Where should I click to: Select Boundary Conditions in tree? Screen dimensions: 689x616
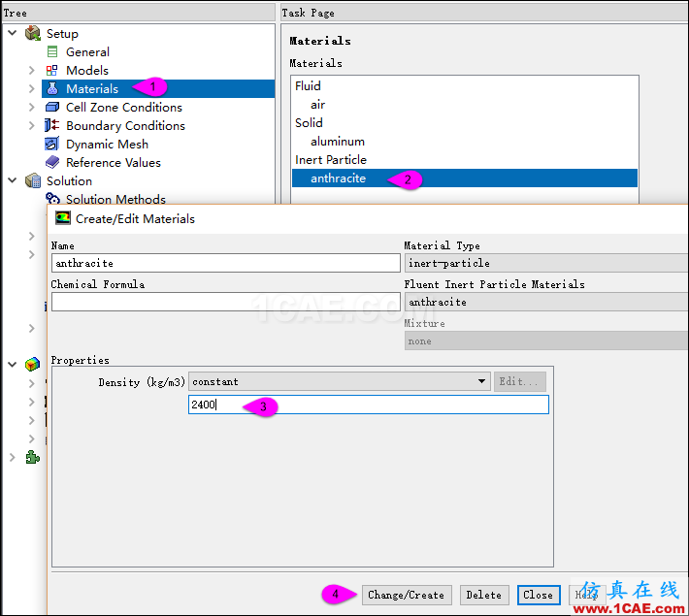[125, 126]
